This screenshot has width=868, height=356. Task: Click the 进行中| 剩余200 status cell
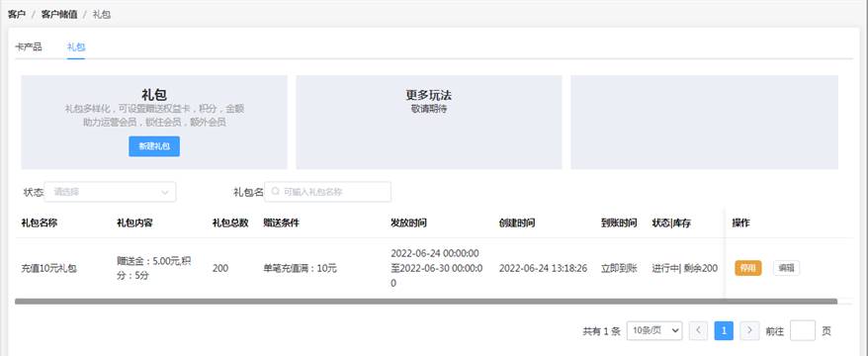tap(685, 269)
